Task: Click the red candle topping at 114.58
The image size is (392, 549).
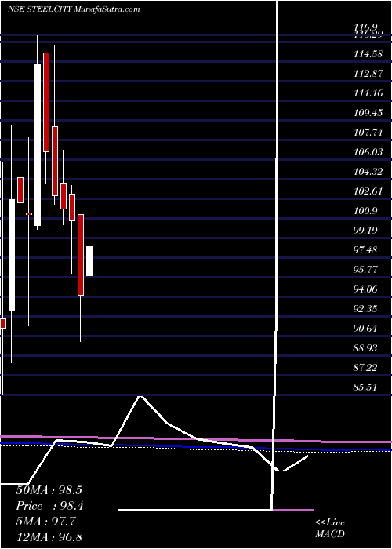Action: [46, 102]
